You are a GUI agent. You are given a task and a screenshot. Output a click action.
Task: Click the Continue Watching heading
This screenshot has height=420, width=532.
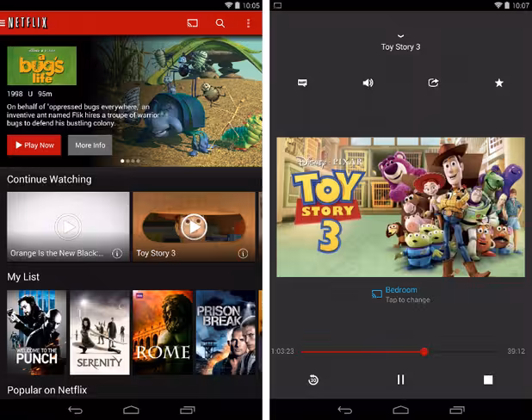coord(49,179)
